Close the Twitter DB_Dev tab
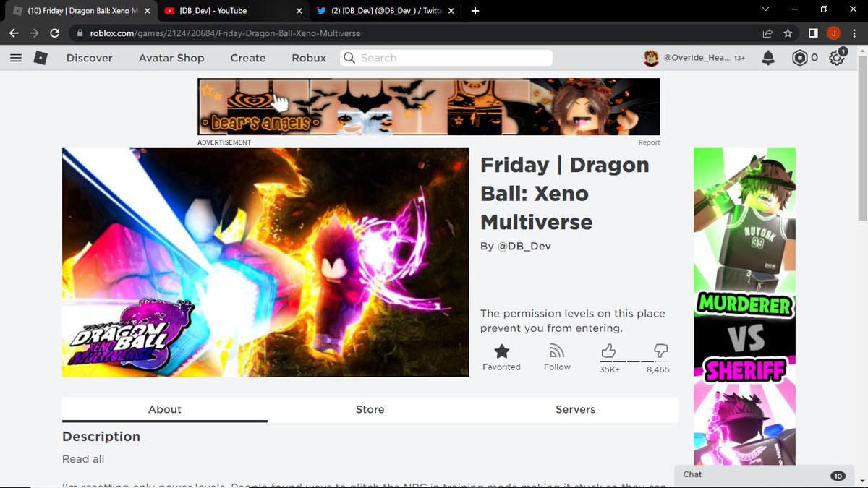Image resolution: width=868 pixels, height=488 pixels. pos(450,11)
